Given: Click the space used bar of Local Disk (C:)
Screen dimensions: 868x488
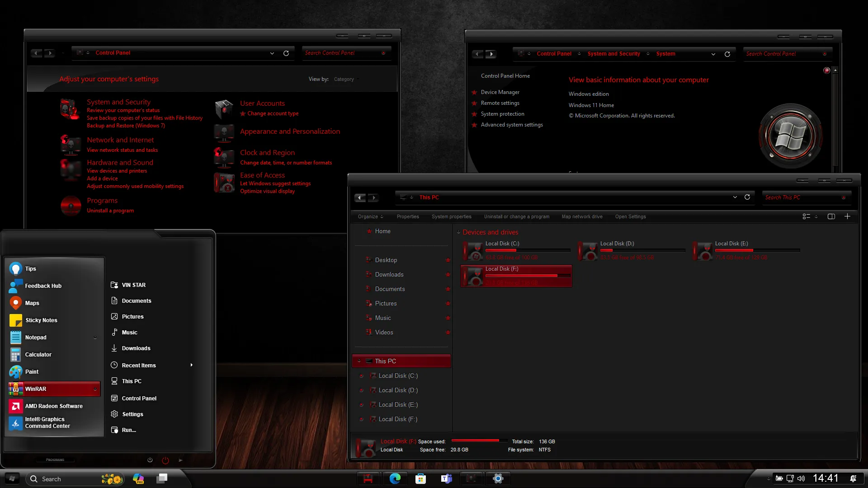Looking at the screenshot, I should pos(527,250).
